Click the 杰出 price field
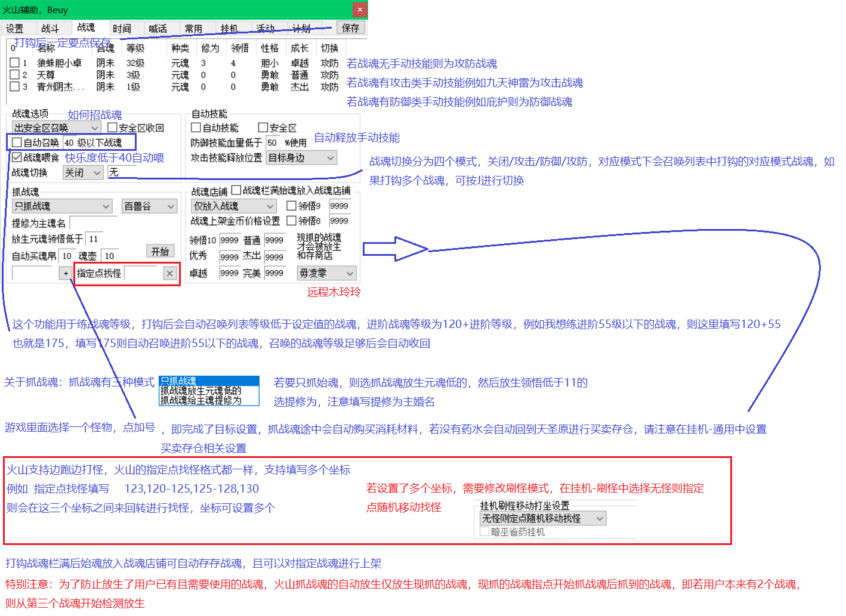Viewport: 846px width, 616px height. 274,257
